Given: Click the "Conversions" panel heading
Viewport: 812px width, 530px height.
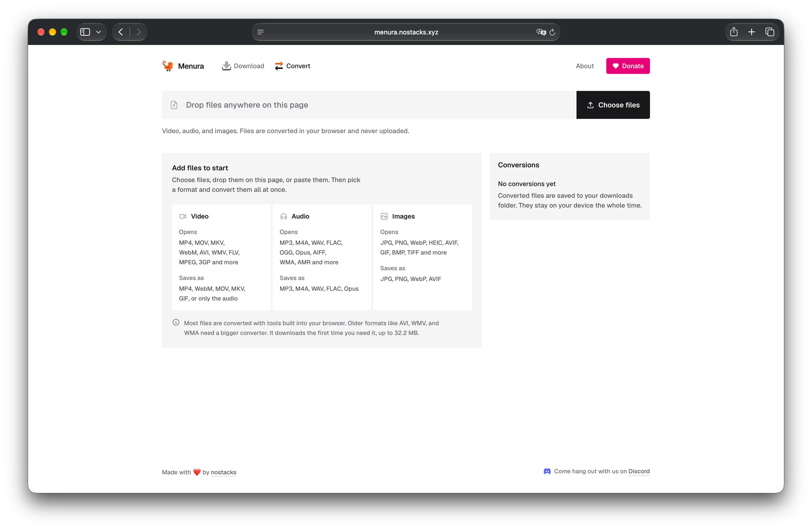Looking at the screenshot, I should tap(518, 165).
